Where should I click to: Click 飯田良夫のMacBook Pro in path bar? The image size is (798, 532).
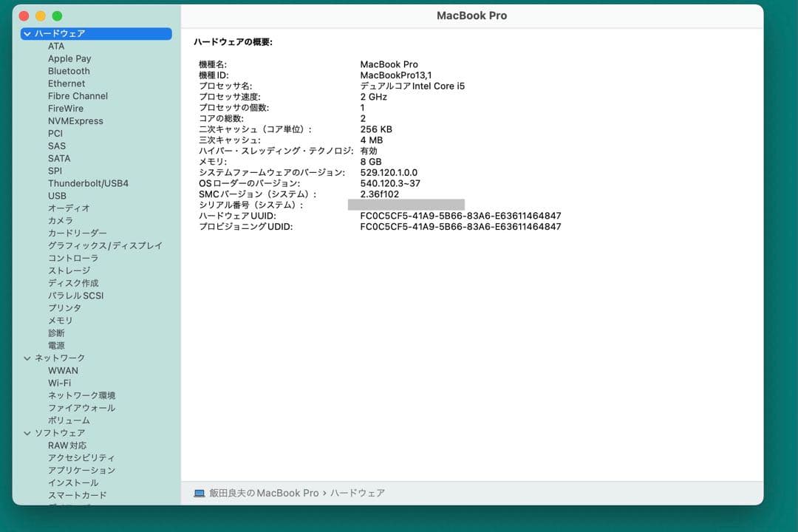coord(264,494)
